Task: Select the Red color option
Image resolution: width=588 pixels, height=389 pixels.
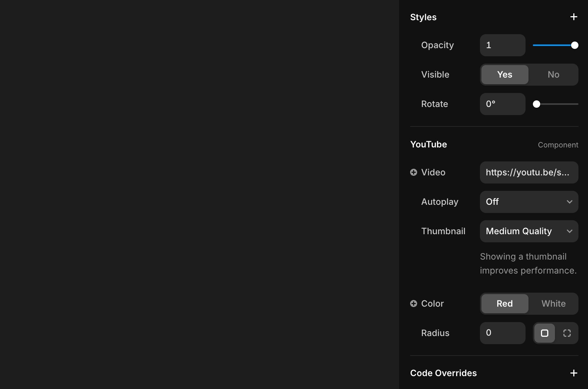Action: (505, 304)
